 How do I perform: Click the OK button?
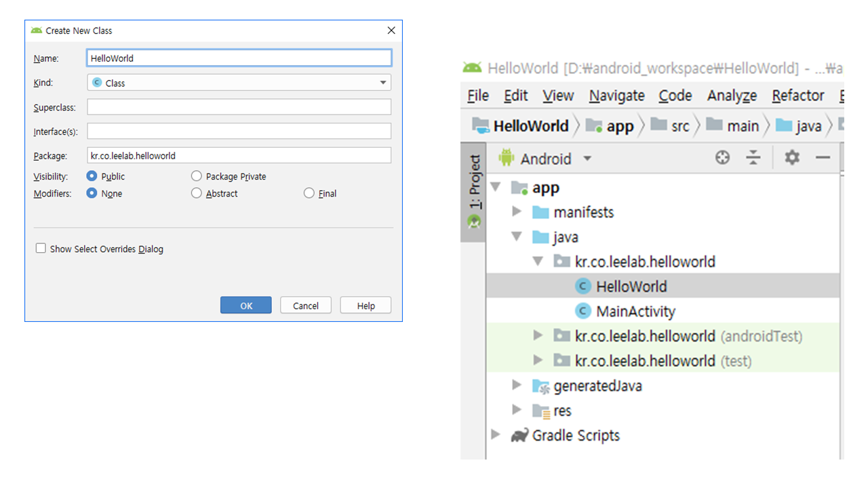[245, 306]
